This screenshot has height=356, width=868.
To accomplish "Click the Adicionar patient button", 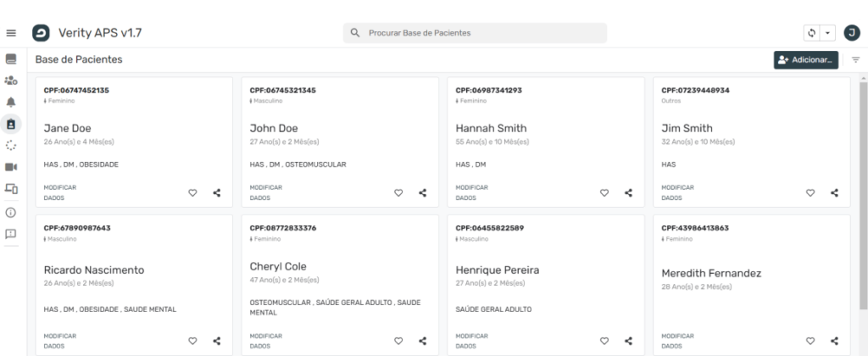I will coord(806,60).
